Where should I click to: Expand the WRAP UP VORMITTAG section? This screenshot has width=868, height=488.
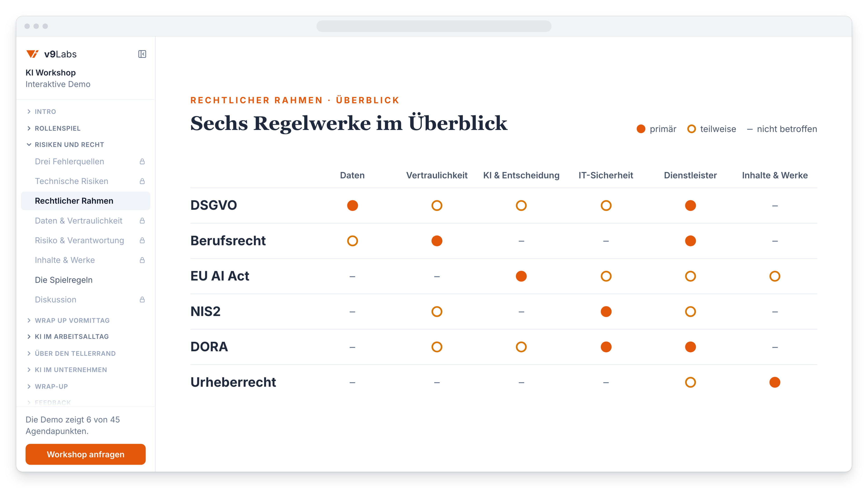click(x=68, y=320)
